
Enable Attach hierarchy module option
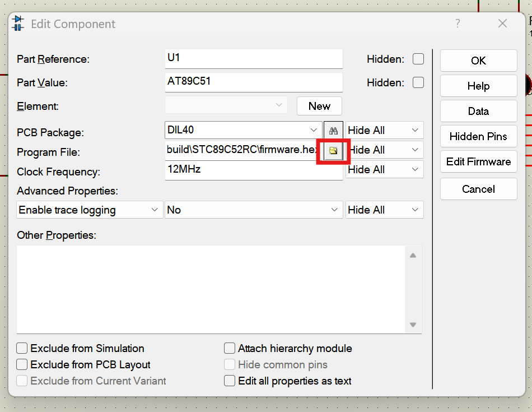(x=230, y=348)
